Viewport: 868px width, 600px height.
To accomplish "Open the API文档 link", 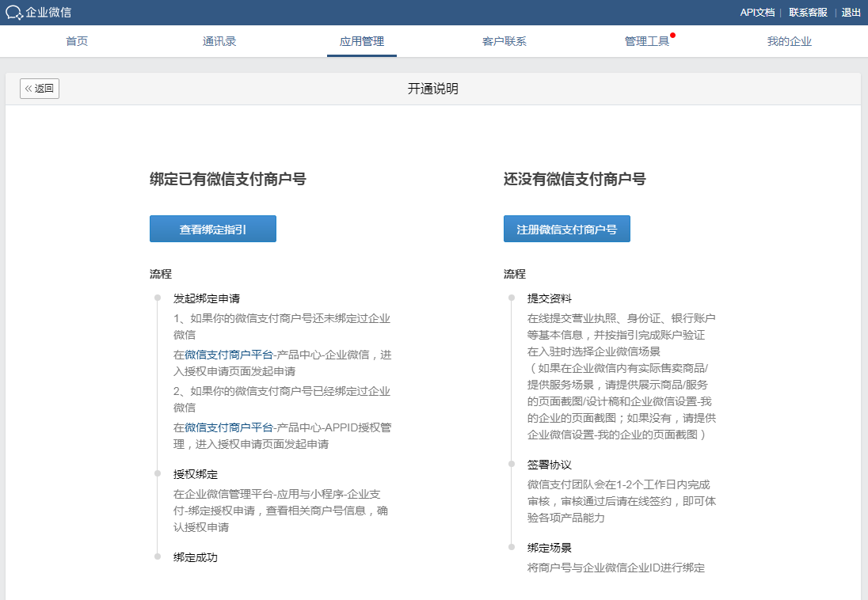I will pyautogui.click(x=757, y=12).
